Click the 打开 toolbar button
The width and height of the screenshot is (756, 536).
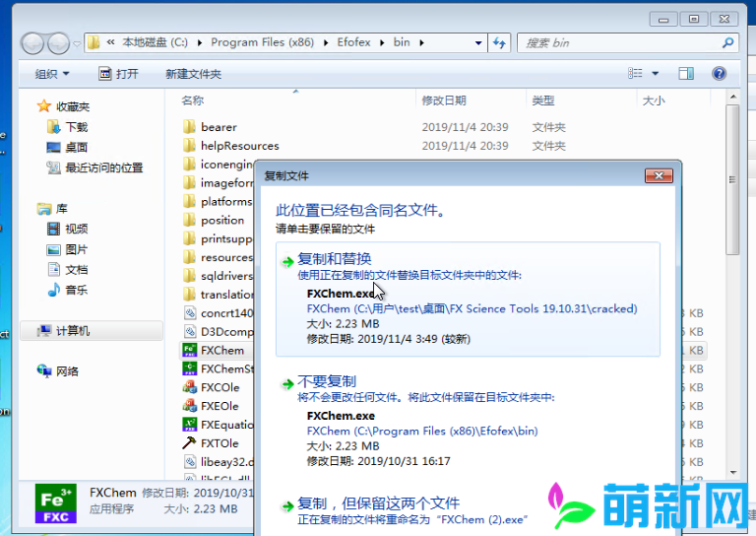point(118,74)
